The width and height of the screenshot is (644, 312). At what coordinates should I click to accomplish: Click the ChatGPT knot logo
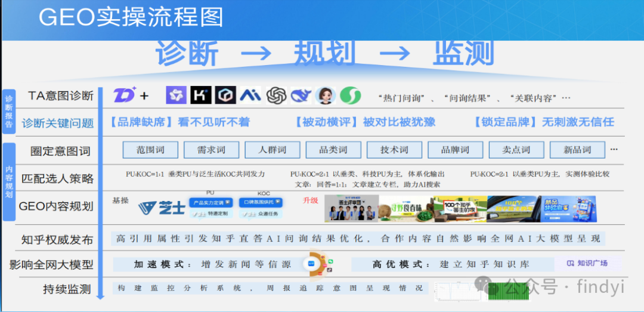click(276, 95)
